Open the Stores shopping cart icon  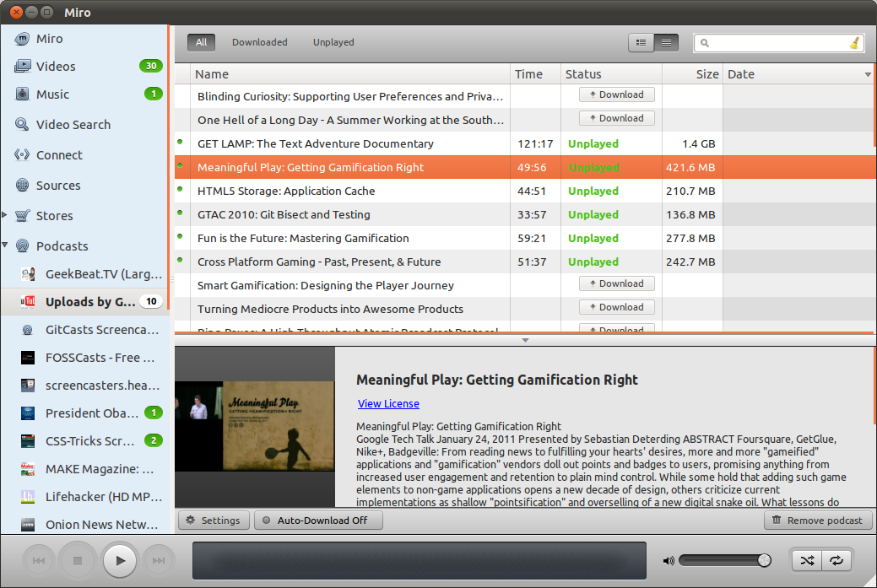tap(22, 215)
